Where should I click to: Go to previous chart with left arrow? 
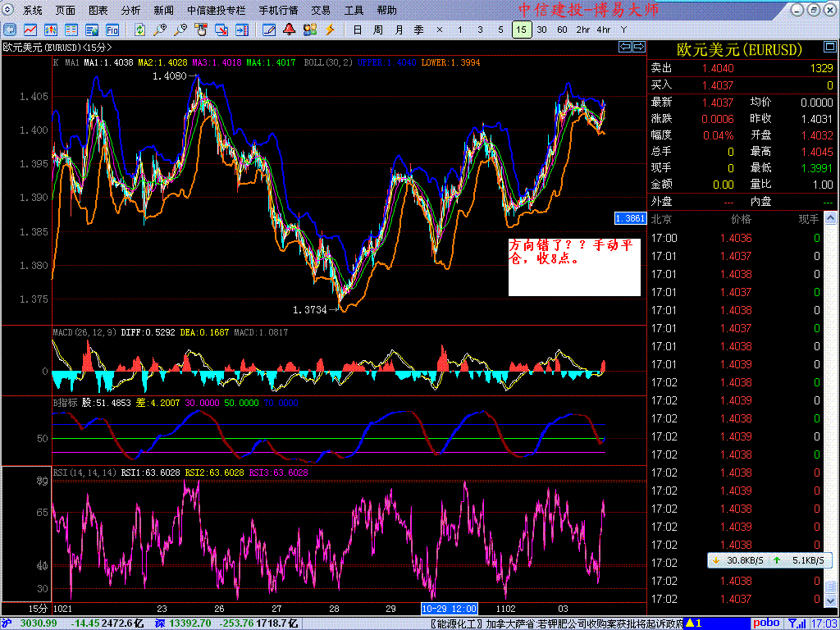point(625,47)
